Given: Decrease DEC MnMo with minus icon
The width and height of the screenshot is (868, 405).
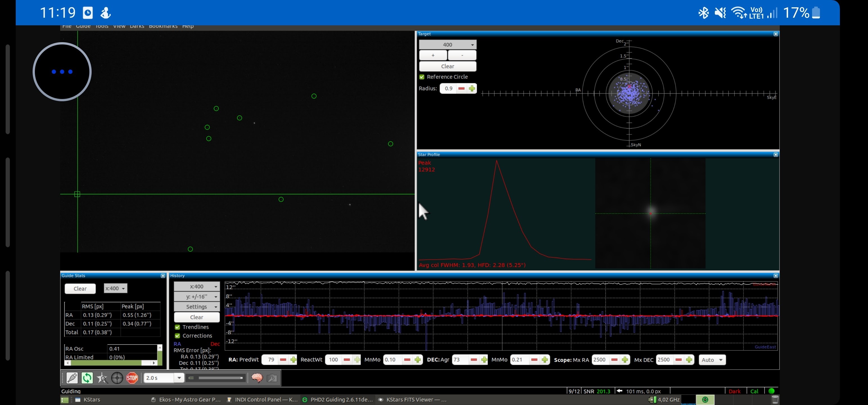Looking at the screenshot, I should coord(534,360).
